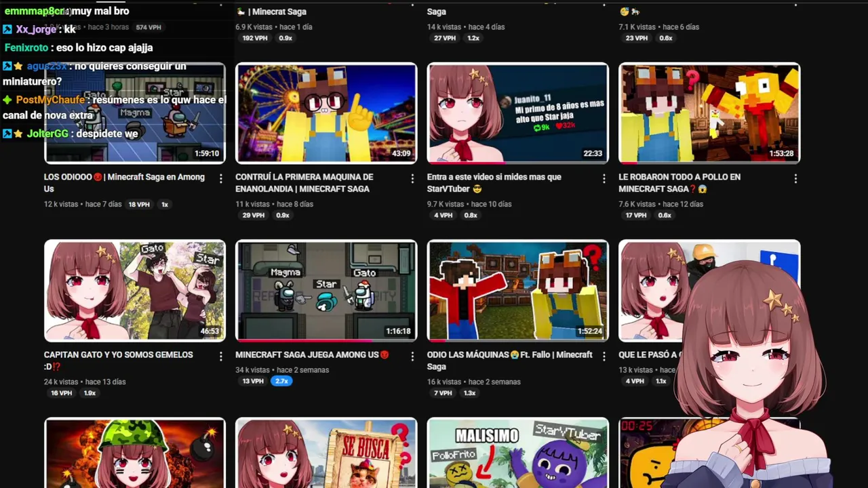Click the 16 VPH badge
Screen dimensions: 868x488
[x=62, y=393]
